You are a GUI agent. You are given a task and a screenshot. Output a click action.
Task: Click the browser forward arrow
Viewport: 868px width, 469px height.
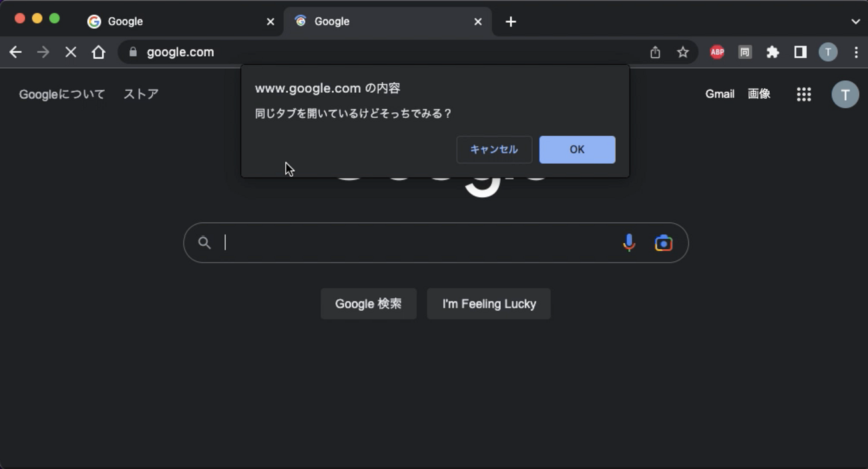point(43,52)
